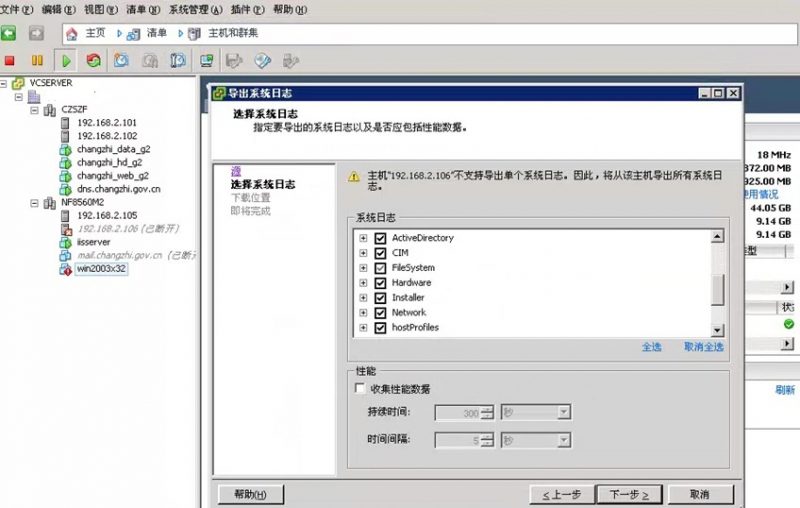Enable the 收集性能数据 checkbox
The height and width of the screenshot is (508, 800).
pos(361,389)
